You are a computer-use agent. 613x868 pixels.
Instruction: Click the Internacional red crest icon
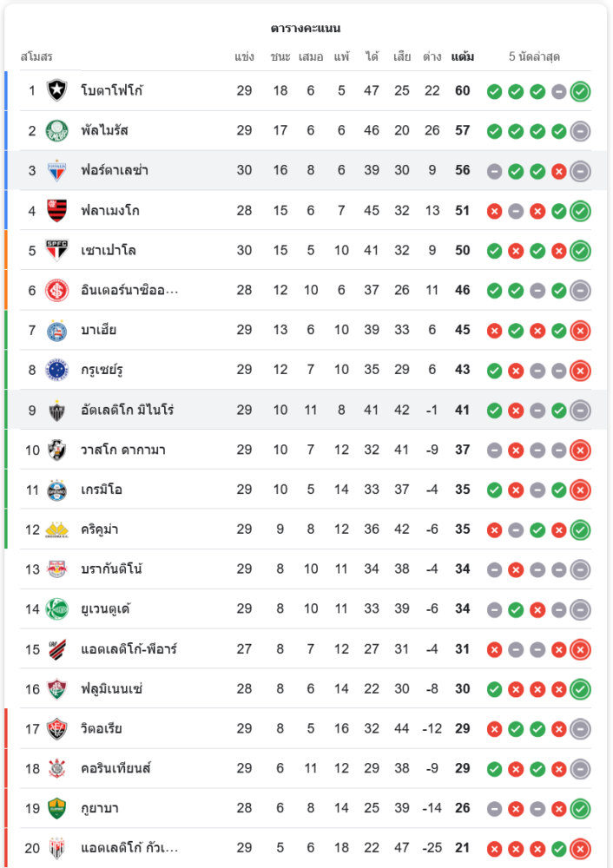57,290
